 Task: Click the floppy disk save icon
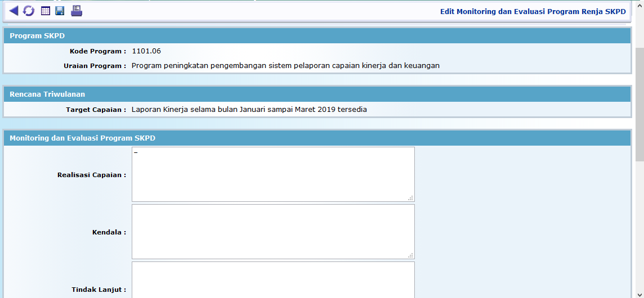tap(60, 11)
